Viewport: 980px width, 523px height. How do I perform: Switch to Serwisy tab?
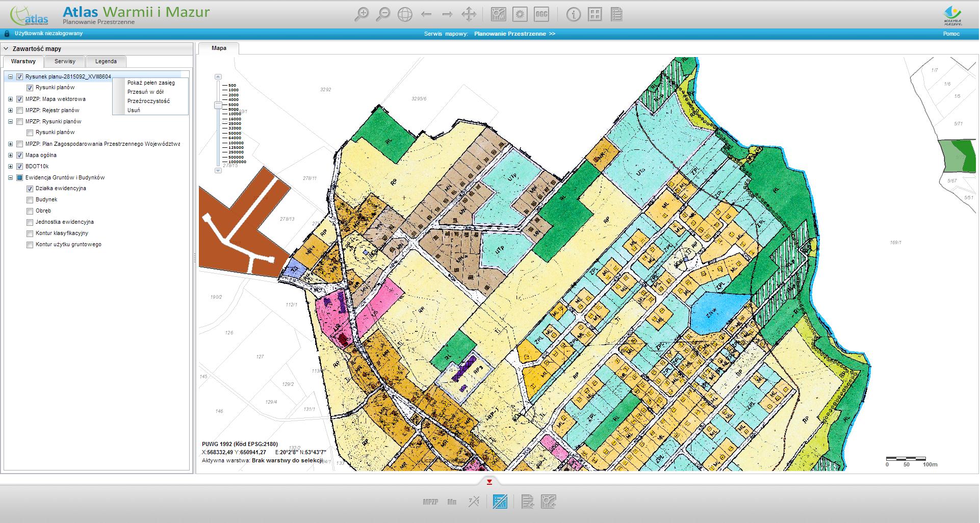pyautogui.click(x=65, y=61)
